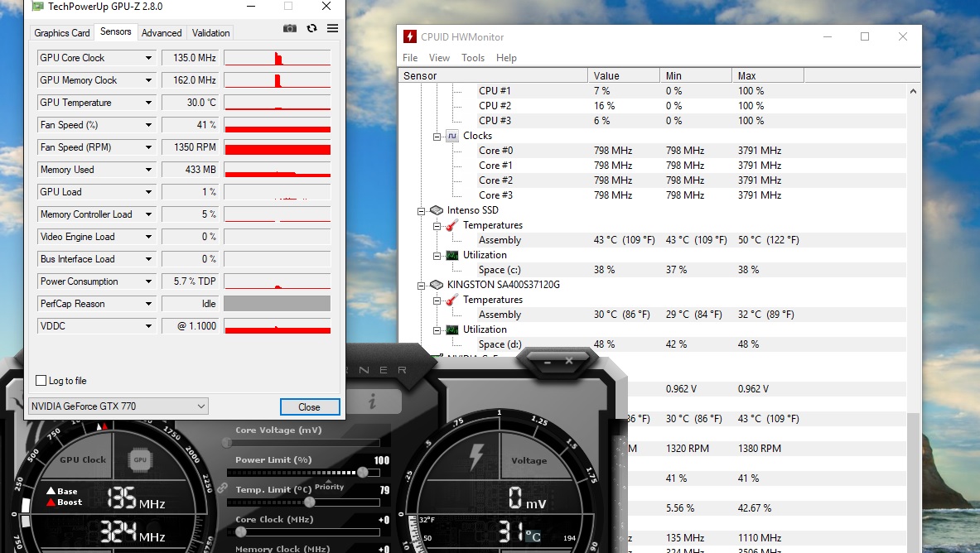The height and width of the screenshot is (553, 980).
Task: Click Kingston Temperatures thermometer icon
Action: pos(452,300)
